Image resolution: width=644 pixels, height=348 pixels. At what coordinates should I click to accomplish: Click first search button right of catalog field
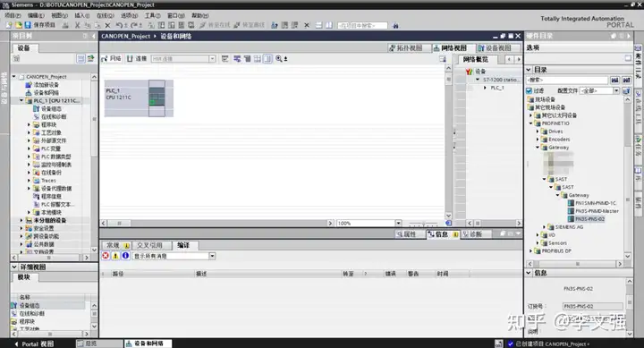[x=614, y=80]
